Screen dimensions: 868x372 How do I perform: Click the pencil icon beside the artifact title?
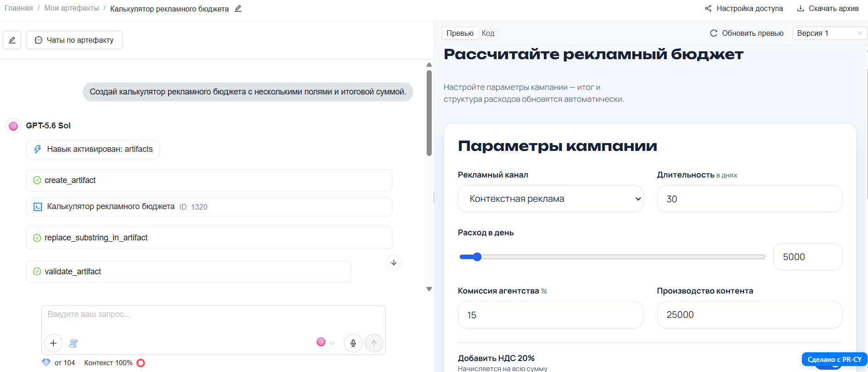click(x=238, y=9)
